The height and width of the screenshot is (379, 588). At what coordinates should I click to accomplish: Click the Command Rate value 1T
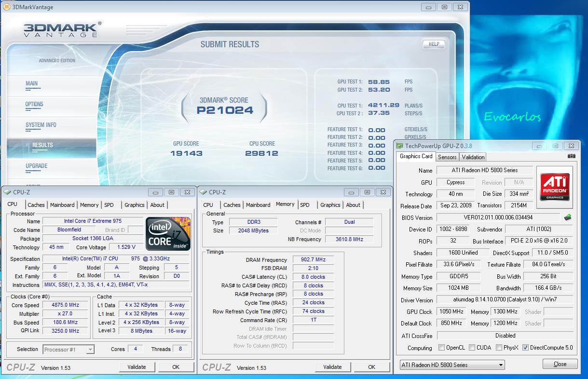(313, 320)
